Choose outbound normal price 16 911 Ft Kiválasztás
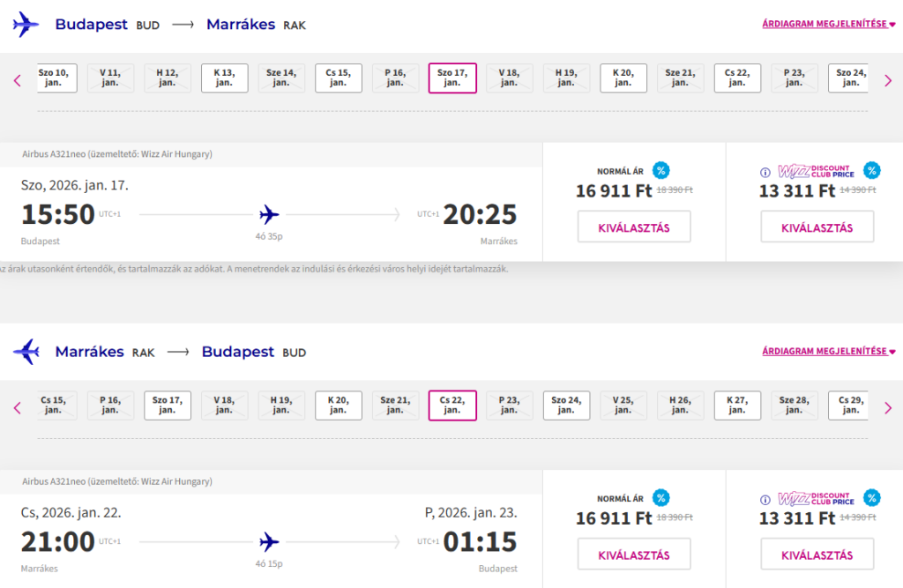Screen dimensions: 903x588 coord(634,227)
